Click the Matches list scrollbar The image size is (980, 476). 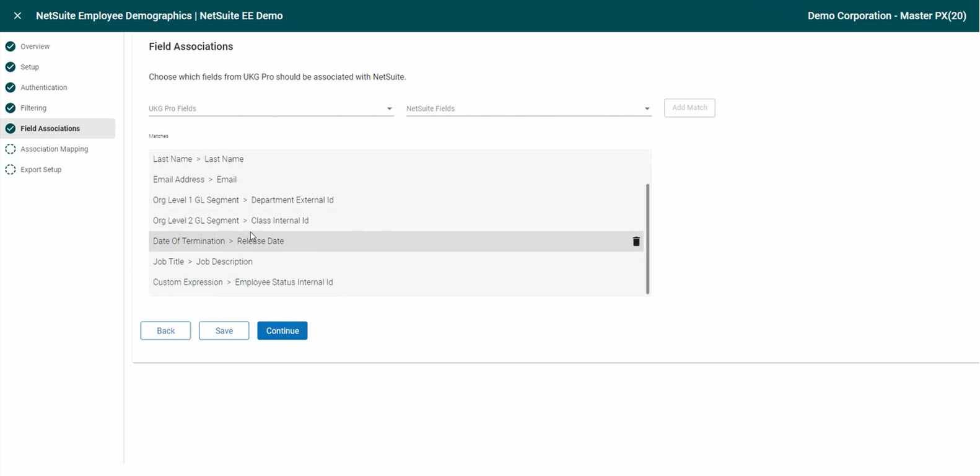tap(648, 239)
